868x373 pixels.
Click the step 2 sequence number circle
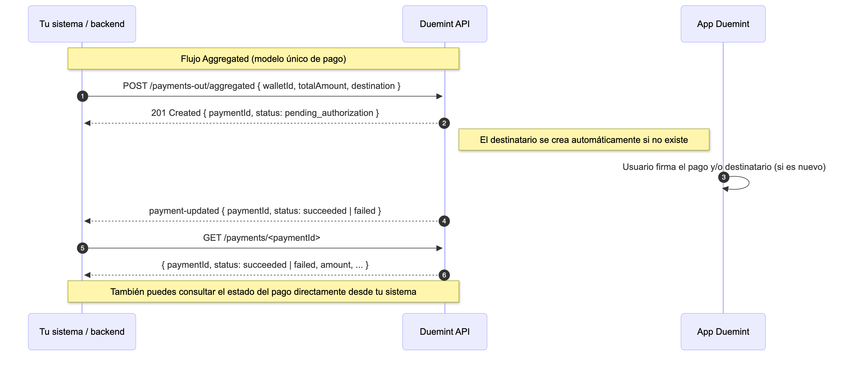[x=444, y=123]
